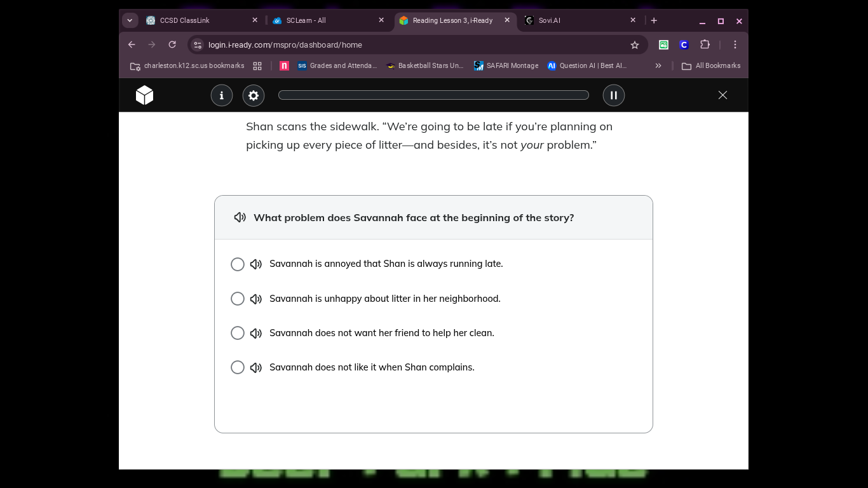Play audio for 'always running late' answer
This screenshot has height=488, width=868.
[x=256, y=264]
